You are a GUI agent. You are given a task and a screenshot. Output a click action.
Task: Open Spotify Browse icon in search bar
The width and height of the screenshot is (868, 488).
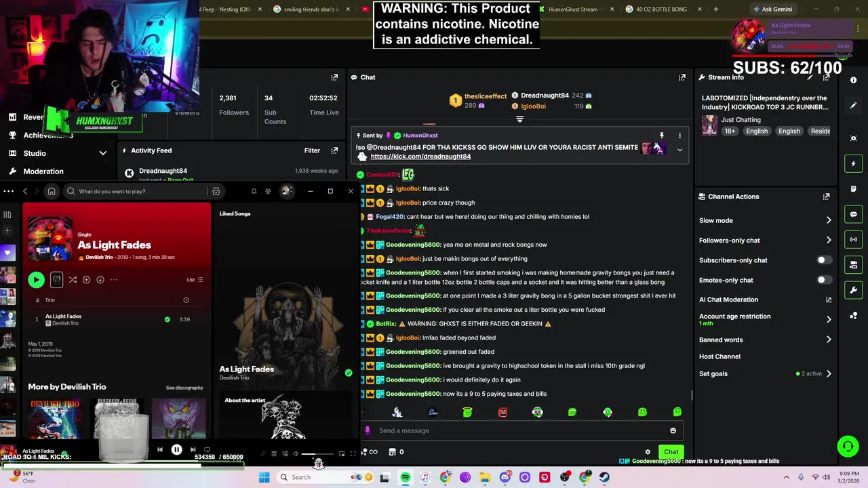click(x=216, y=191)
